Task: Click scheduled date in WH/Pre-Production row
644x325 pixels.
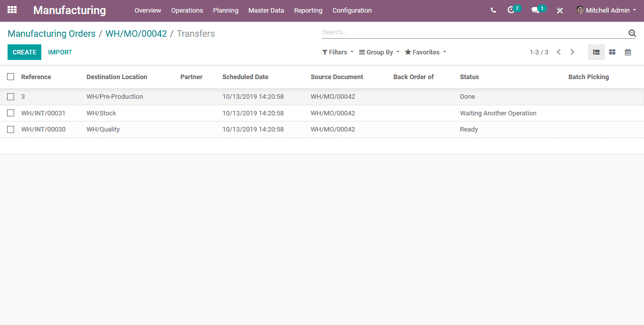Action: (x=253, y=97)
